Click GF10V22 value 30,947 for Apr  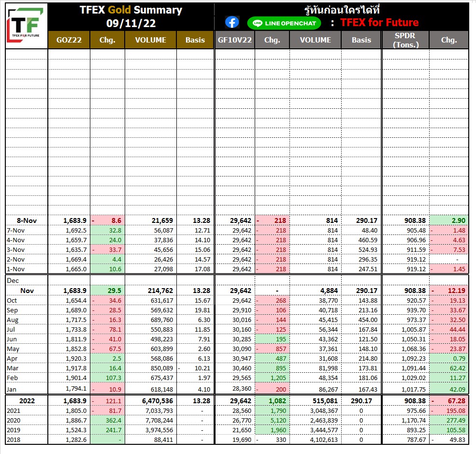[242, 359]
